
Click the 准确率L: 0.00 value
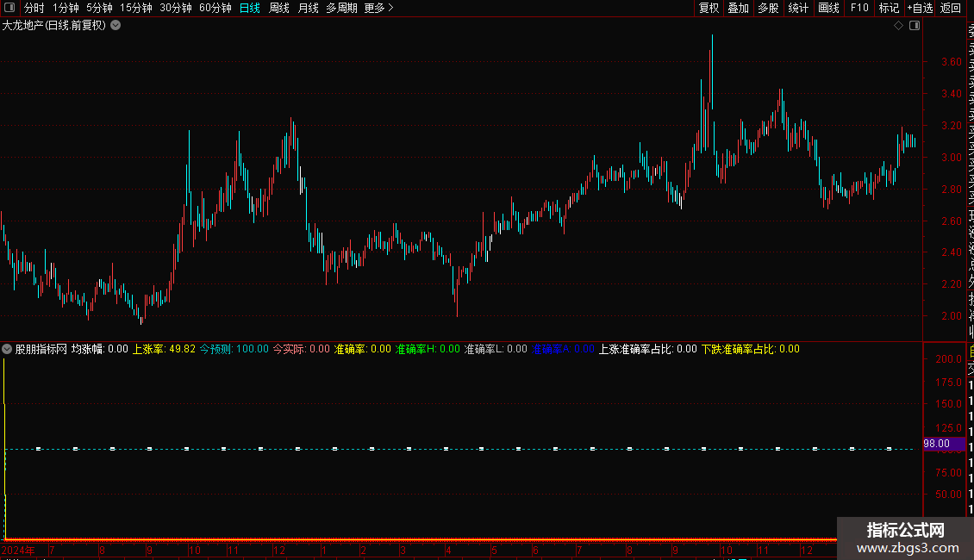(x=496, y=349)
